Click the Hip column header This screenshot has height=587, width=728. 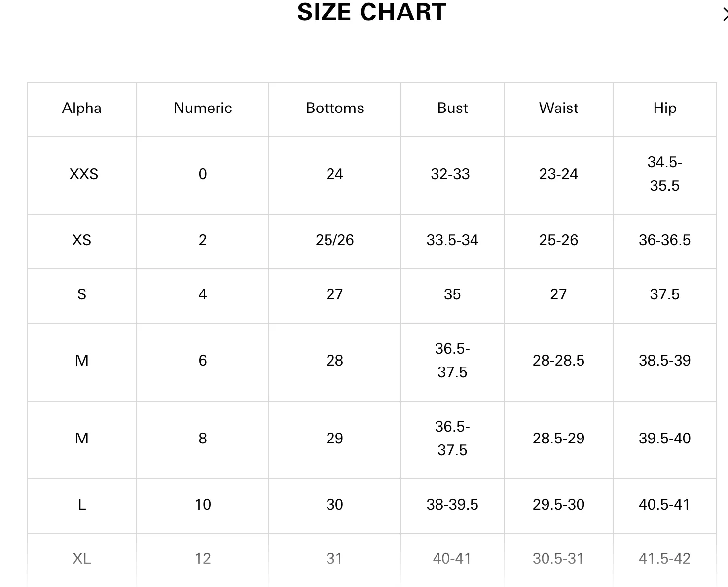(665, 109)
